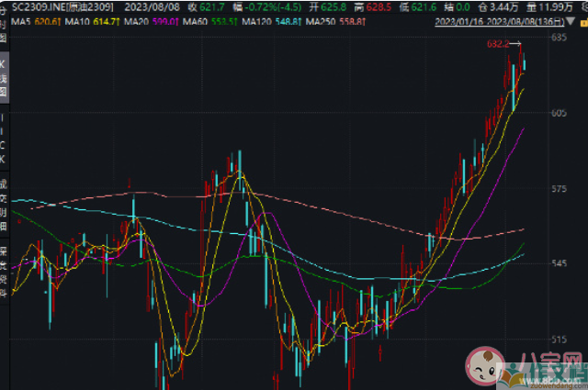588x390 pixels.
Task: Open the TICK view in sidebar
Action: click(x=5, y=139)
